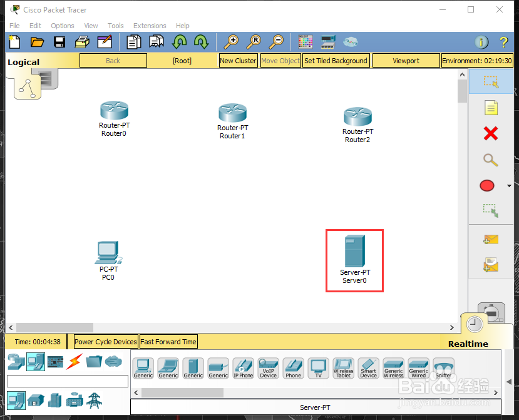The height and width of the screenshot is (420, 519).
Task: Open the Extensions menu
Action: [150, 26]
